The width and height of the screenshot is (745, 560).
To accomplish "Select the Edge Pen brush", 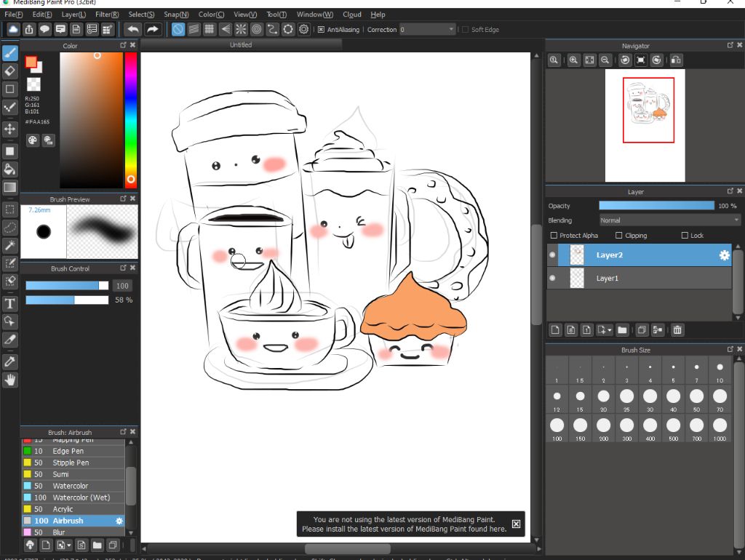I will click(73, 451).
